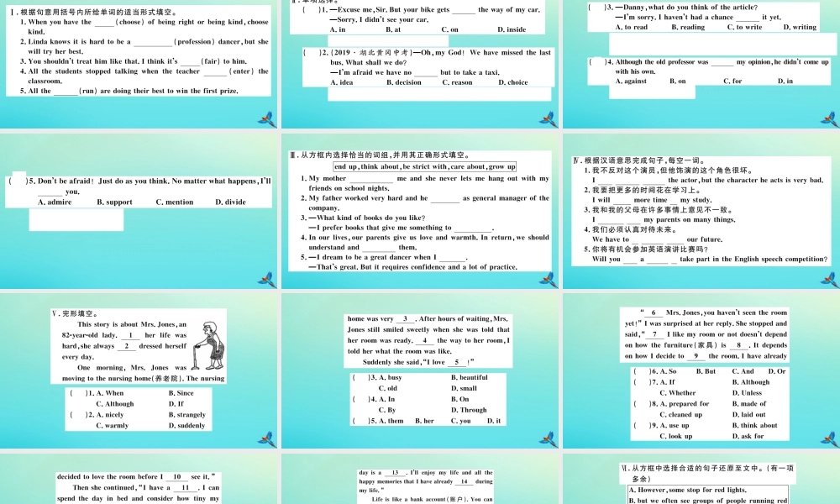Click the line 'I dream to be a great dancer'
The image size is (840, 504).
(384, 257)
